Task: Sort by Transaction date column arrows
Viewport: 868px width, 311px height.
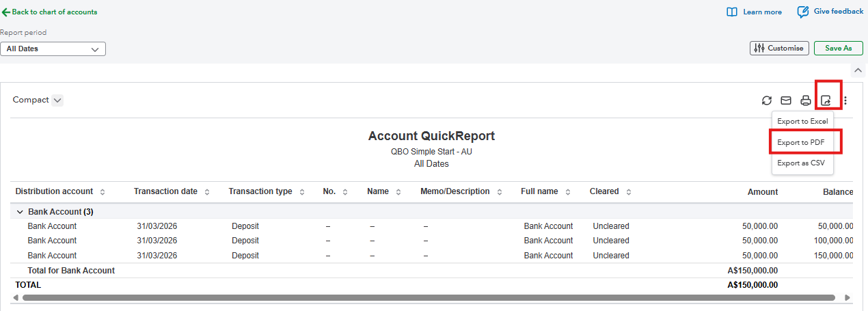Action: coord(207,192)
